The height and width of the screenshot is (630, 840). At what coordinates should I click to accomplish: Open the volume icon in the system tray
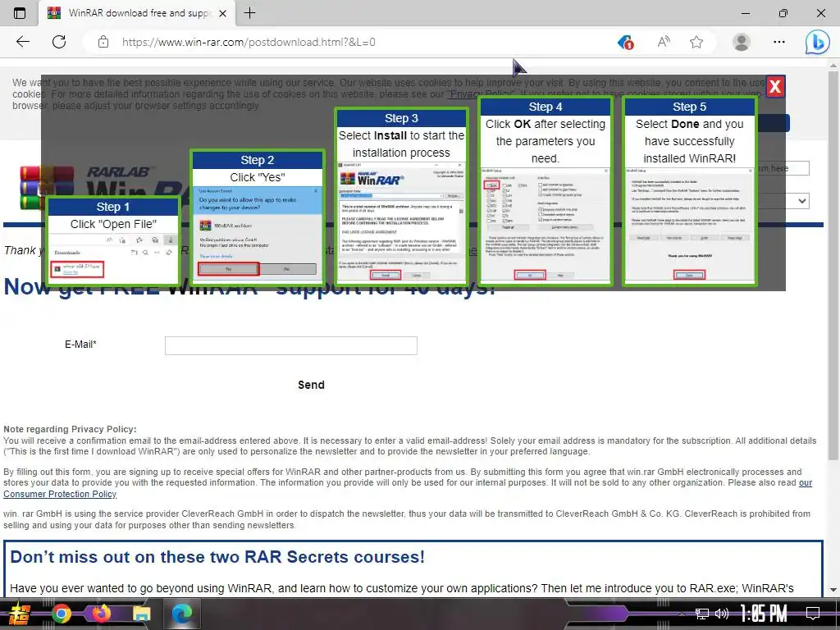[722, 614]
